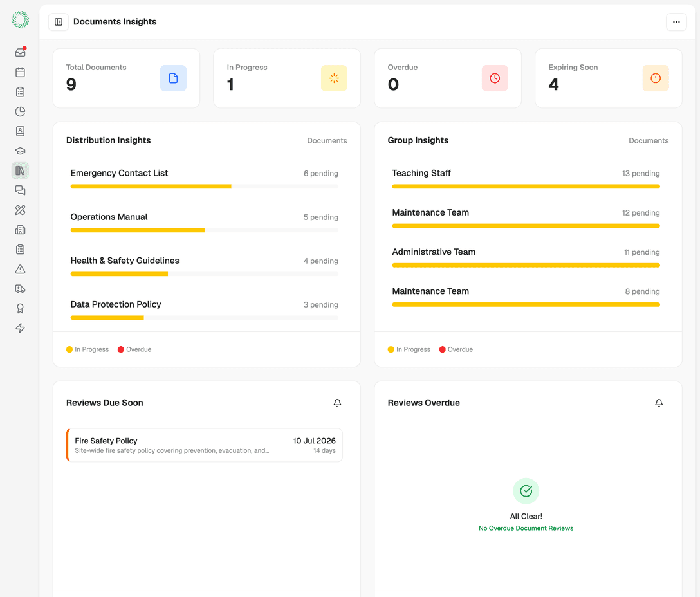Click the bell icon in Reviews Due Soon
Viewport: 700px width, 597px height.
338,403
